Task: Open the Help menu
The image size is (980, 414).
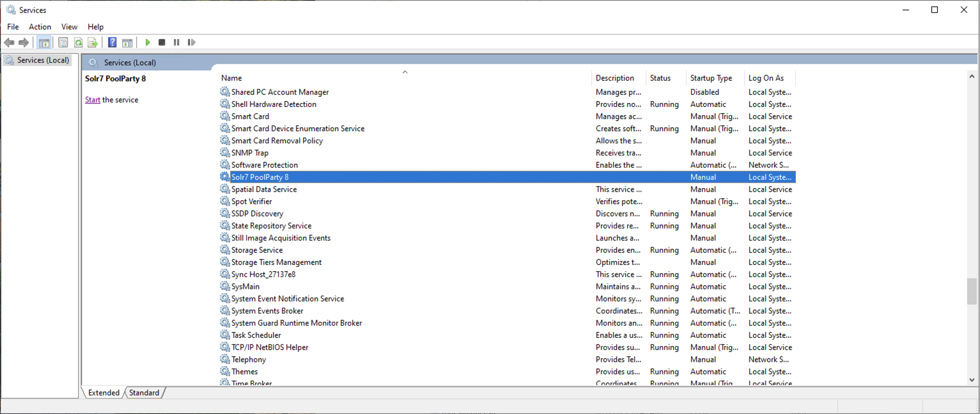Action: 95,27
